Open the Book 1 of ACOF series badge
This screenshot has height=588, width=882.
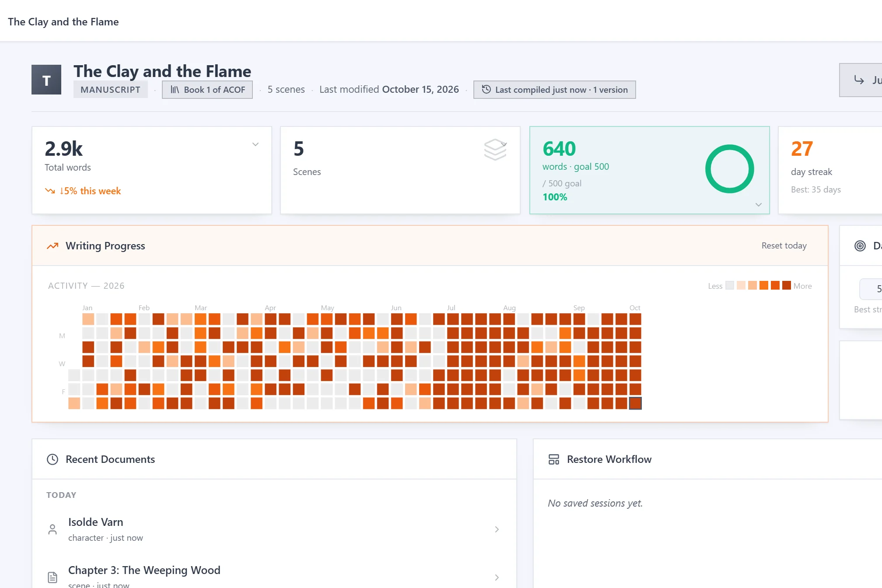(x=207, y=90)
